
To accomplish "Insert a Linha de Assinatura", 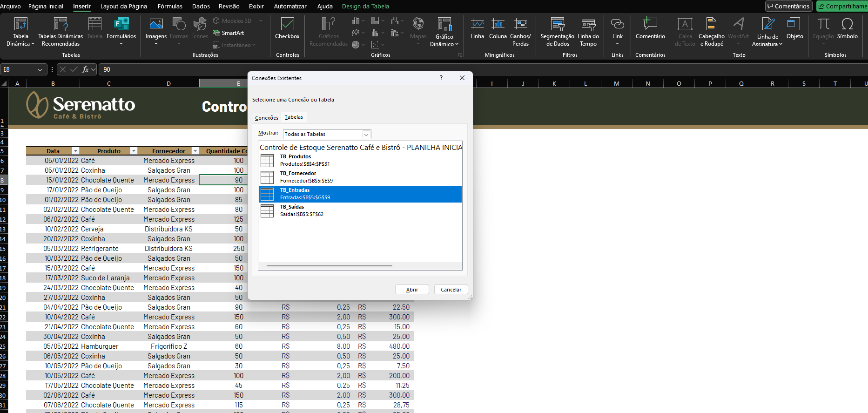I will 767,32.
